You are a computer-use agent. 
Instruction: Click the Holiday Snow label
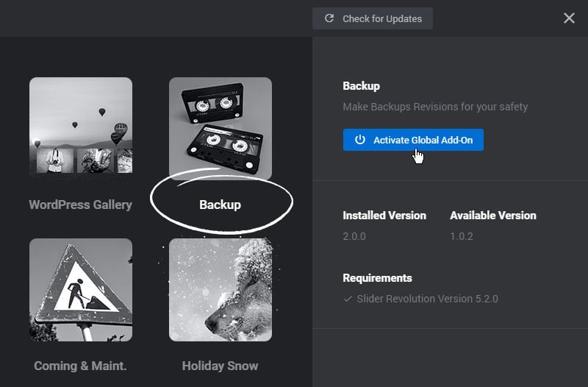point(220,366)
